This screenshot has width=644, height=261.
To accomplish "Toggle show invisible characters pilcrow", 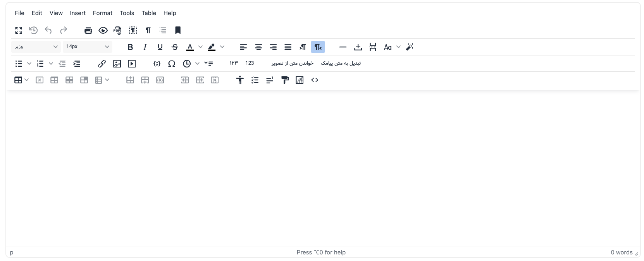I will point(148,30).
